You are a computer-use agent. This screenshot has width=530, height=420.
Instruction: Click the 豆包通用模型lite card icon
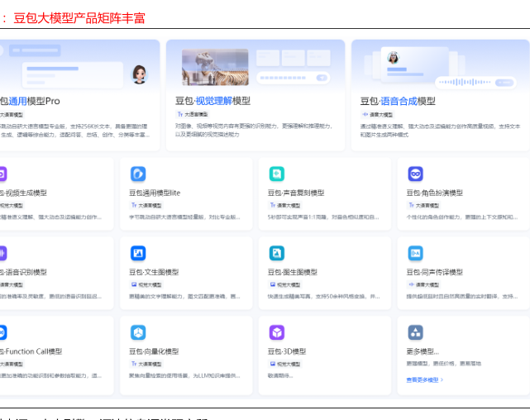138,174
